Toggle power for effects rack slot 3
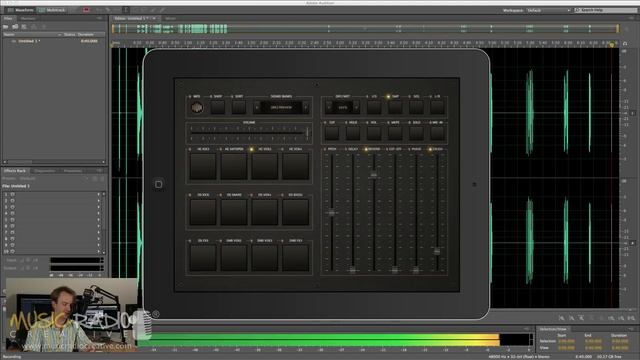640x360 pixels. click(13, 207)
